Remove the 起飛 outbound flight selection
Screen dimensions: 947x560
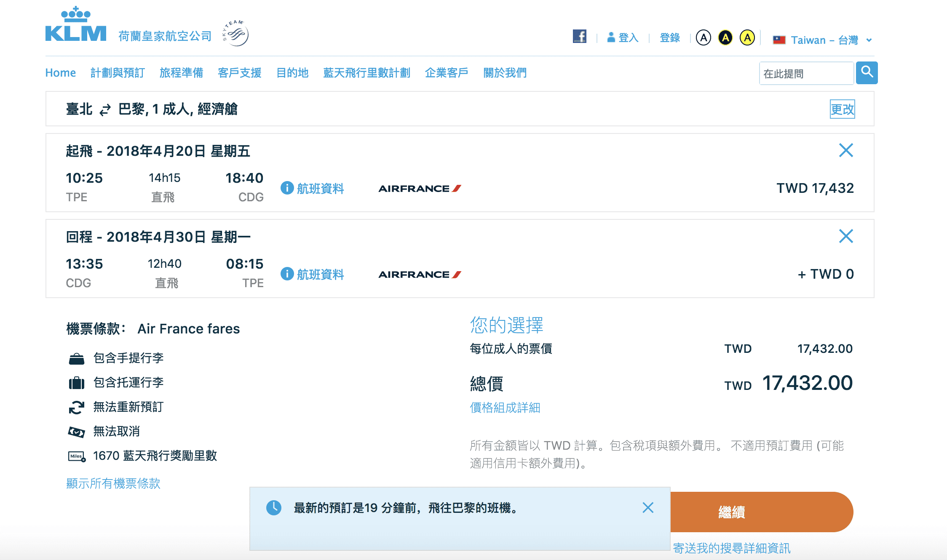(846, 150)
